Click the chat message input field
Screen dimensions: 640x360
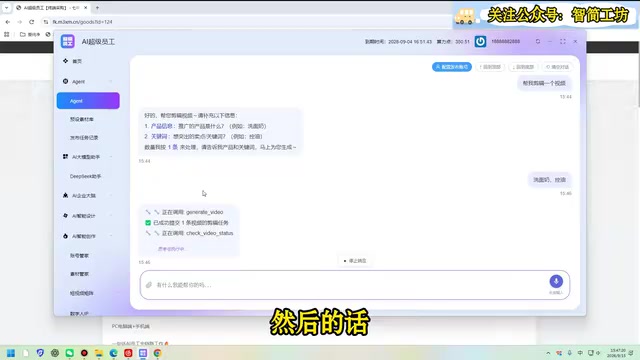(x=354, y=285)
